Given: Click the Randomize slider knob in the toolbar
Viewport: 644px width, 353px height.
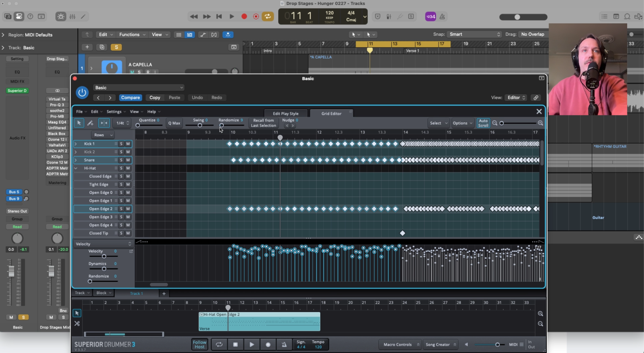Looking at the screenshot, I should pos(222,125).
